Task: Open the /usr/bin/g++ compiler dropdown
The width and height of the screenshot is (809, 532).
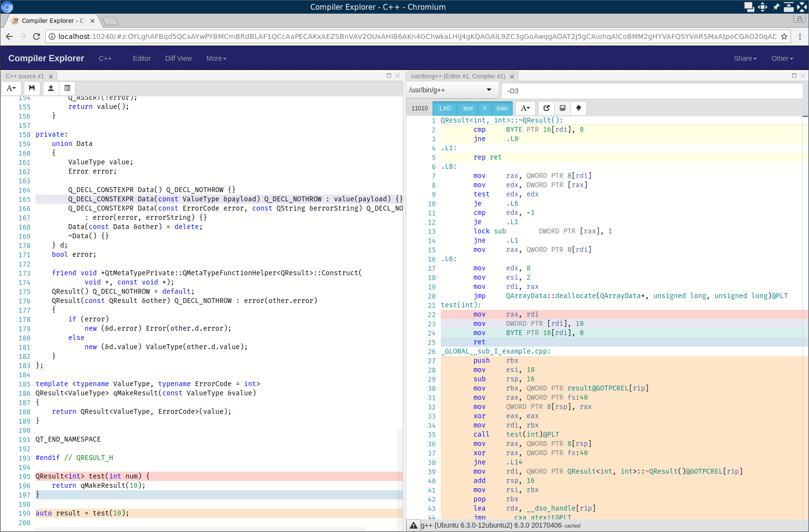Action: click(x=450, y=90)
